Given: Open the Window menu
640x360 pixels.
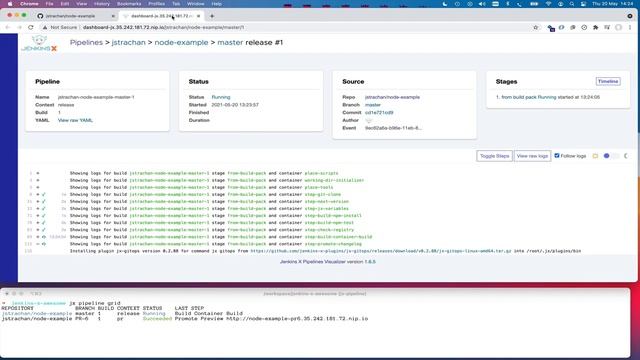Looking at the screenshot, I should tap(196, 4).
